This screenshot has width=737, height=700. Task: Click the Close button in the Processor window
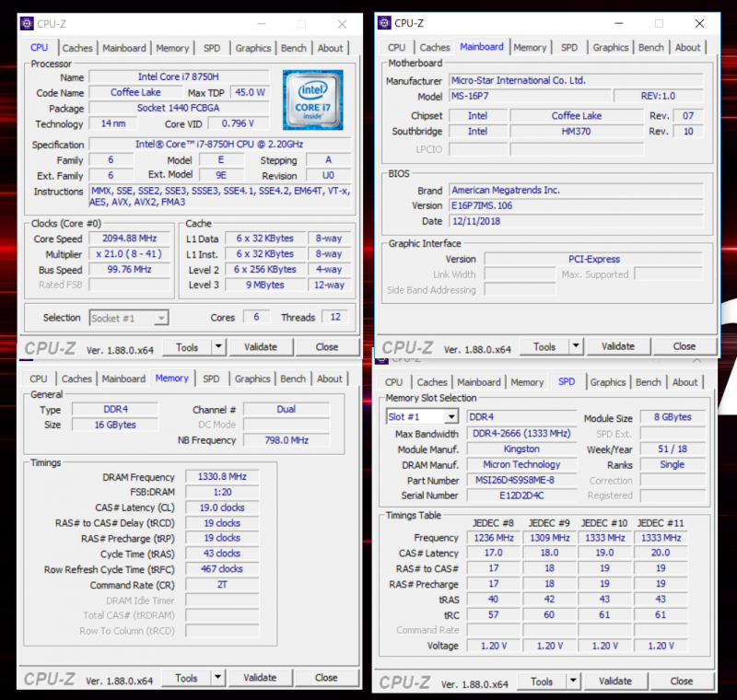[327, 347]
